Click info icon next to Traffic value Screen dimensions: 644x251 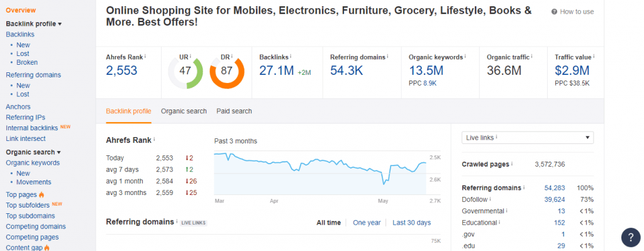point(594,57)
